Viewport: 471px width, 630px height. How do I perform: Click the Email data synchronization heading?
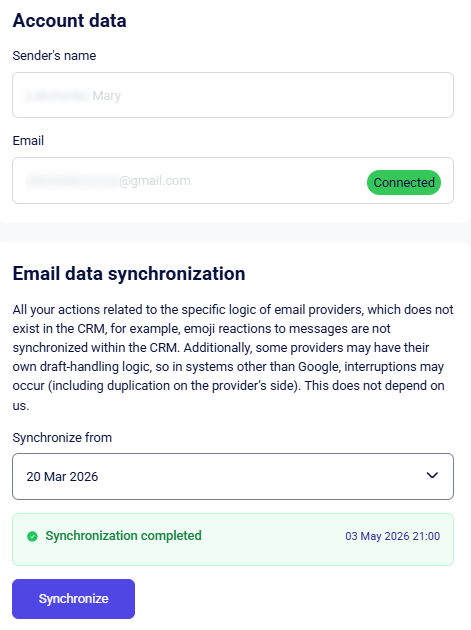tap(129, 274)
